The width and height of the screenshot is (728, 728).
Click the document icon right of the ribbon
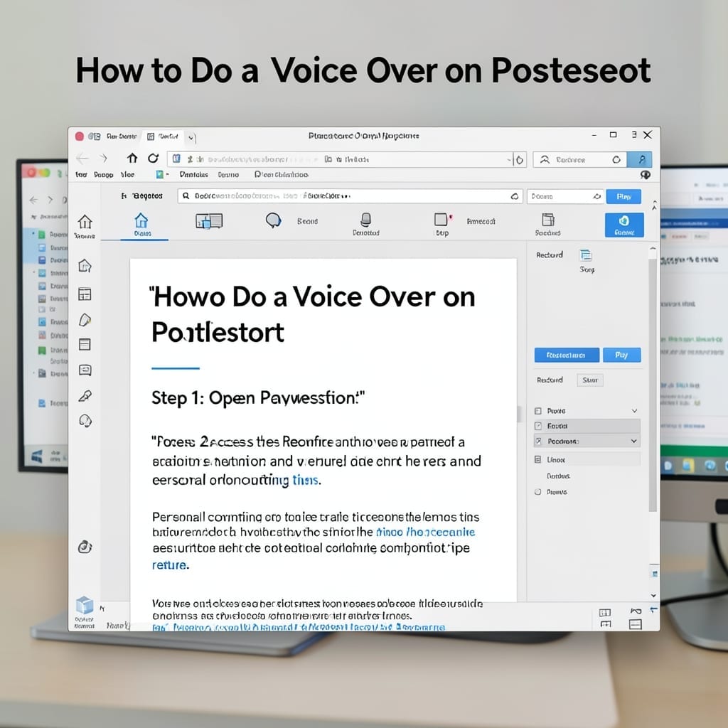click(548, 220)
